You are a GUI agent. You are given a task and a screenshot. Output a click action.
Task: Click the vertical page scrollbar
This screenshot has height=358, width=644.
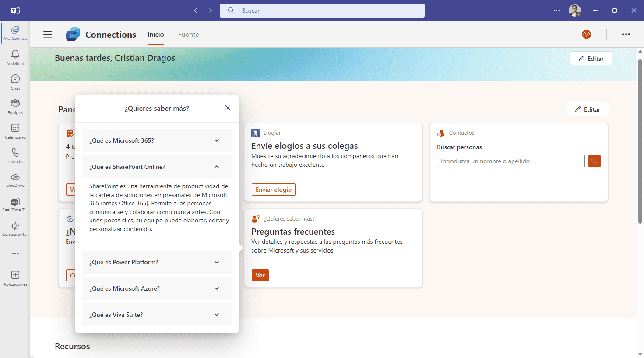coord(640,141)
